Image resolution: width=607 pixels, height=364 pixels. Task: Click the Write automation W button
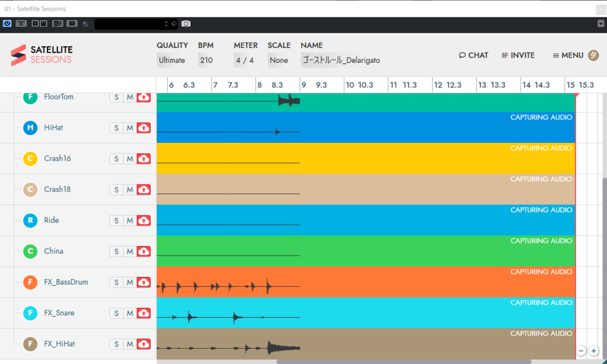pos(43,24)
